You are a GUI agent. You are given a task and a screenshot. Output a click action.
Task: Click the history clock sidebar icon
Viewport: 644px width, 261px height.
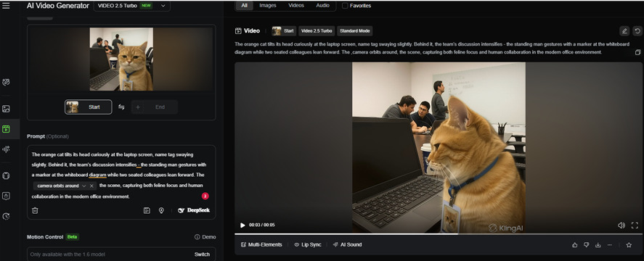(x=6, y=216)
